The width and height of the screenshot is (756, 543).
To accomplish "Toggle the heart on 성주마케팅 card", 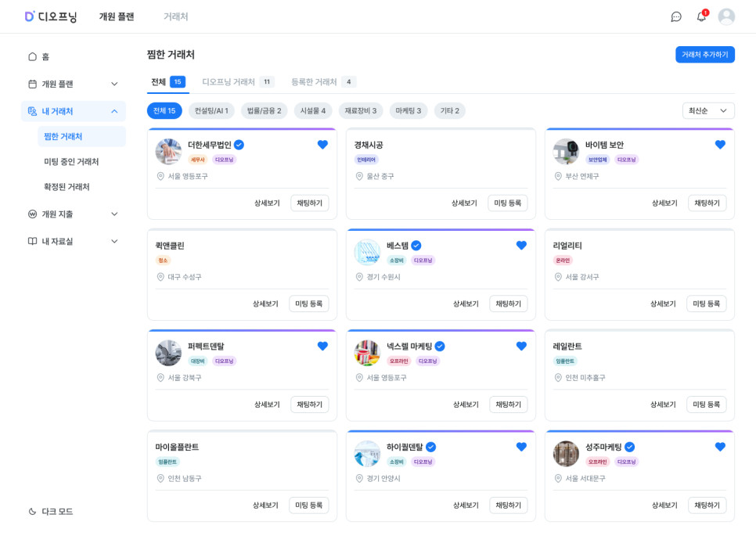I will click(720, 447).
